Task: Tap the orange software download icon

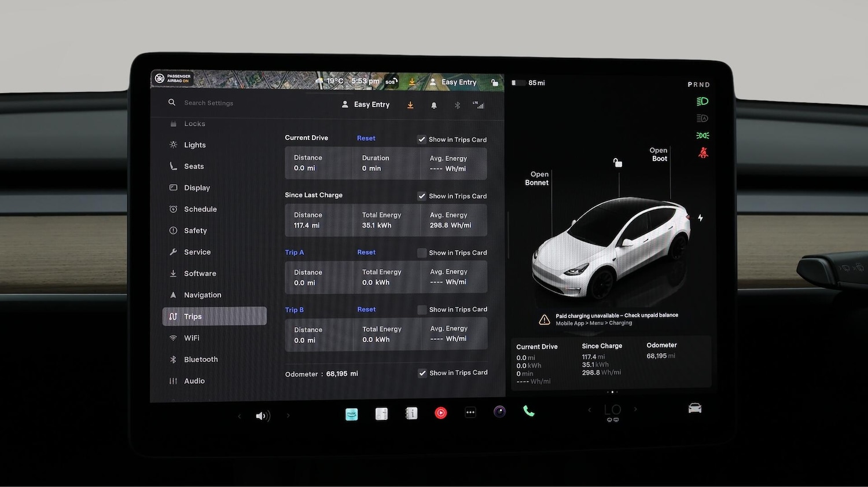Action: (410, 105)
